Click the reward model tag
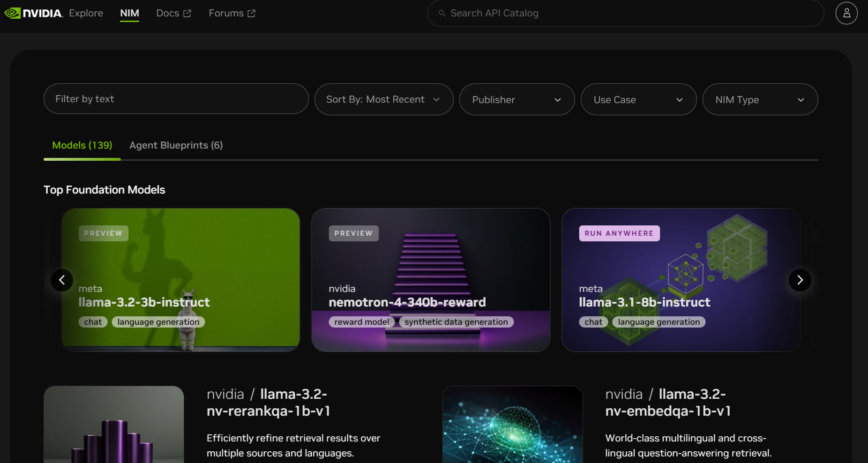The image size is (868, 463). point(361,322)
